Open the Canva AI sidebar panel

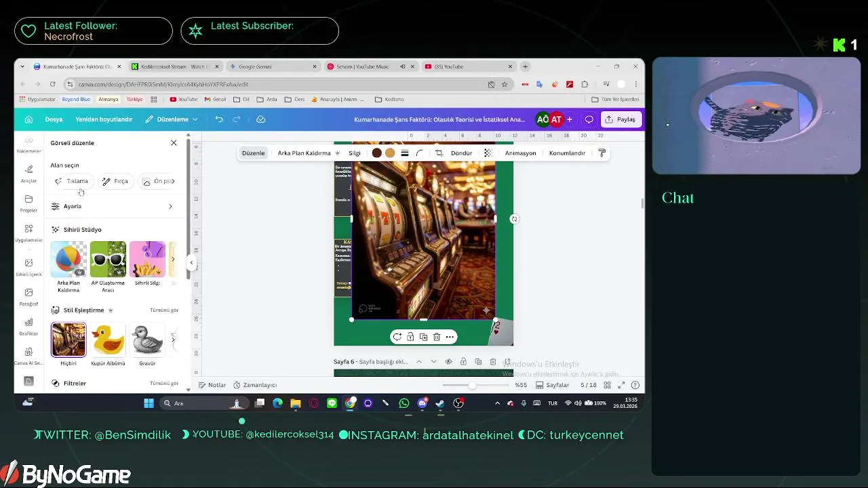(28, 357)
